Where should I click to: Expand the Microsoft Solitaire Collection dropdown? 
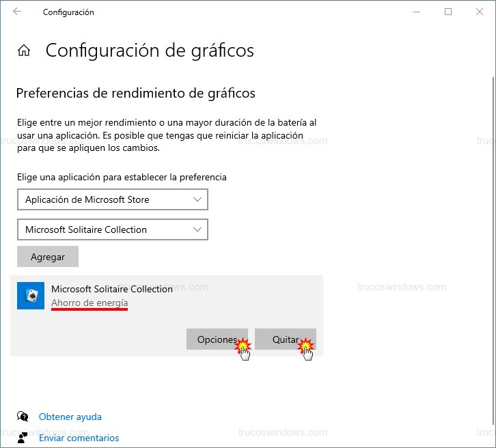point(113,229)
